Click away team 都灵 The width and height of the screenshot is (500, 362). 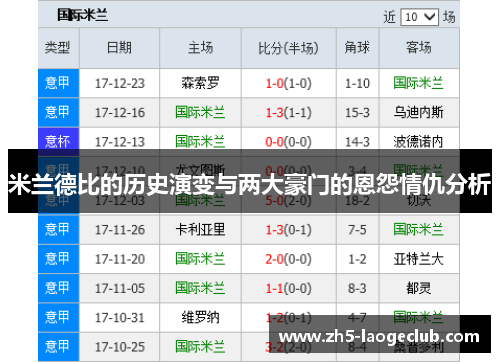click(x=418, y=288)
